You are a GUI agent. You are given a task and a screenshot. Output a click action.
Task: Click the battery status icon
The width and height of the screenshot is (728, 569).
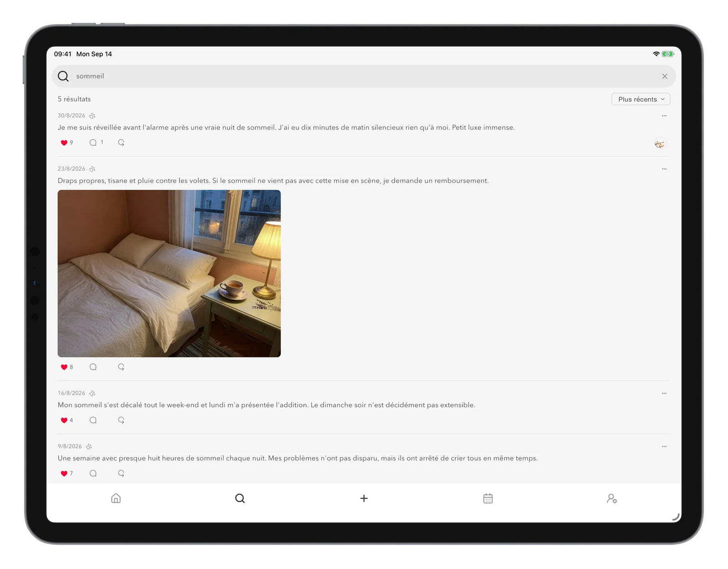coord(668,54)
